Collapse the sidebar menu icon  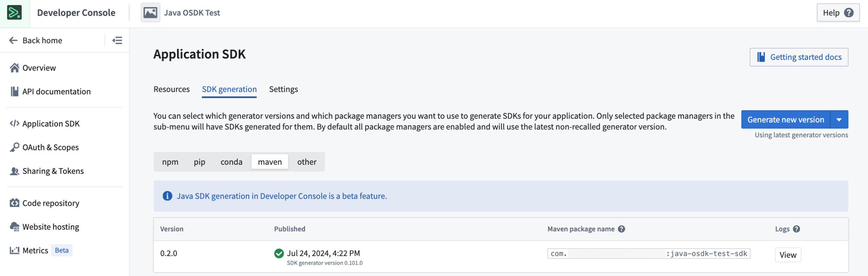pyautogui.click(x=117, y=40)
